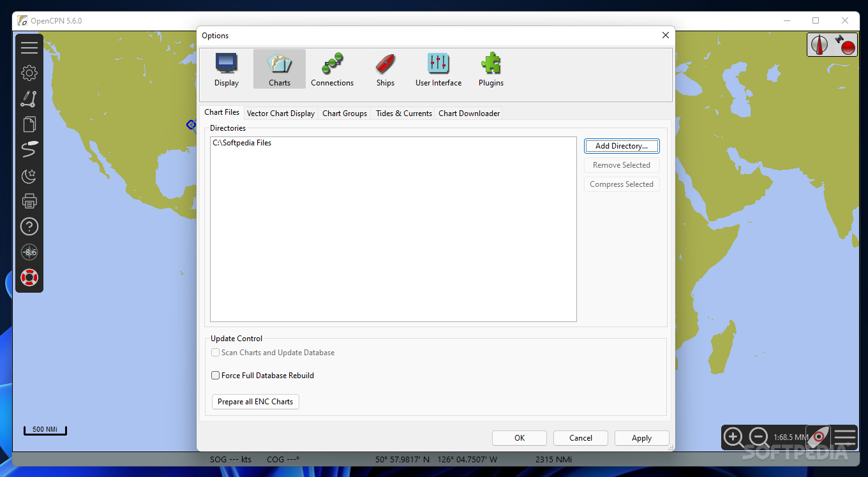The height and width of the screenshot is (477, 868).
Task: Click the SOG speed readout
Action: (231, 459)
